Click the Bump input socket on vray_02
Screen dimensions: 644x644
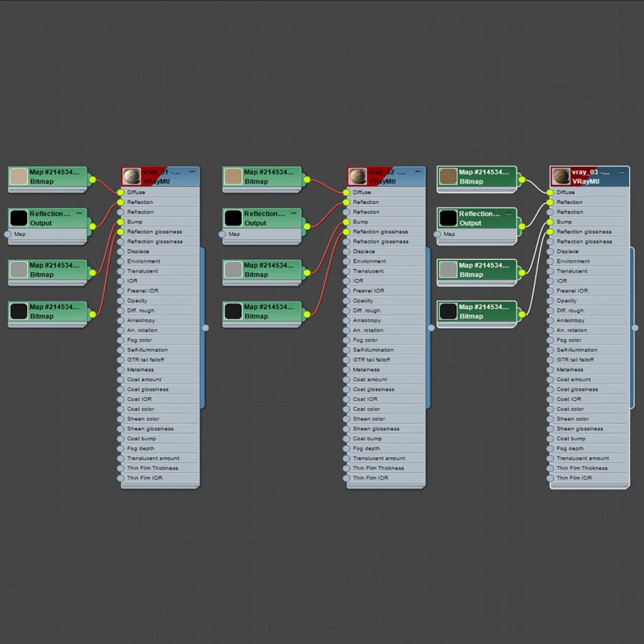click(x=346, y=222)
